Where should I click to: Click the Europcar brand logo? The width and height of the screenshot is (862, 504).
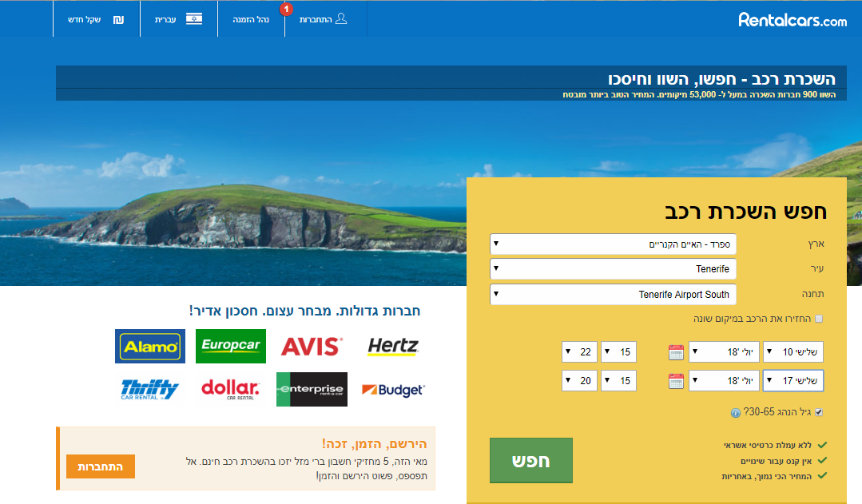pos(231,346)
